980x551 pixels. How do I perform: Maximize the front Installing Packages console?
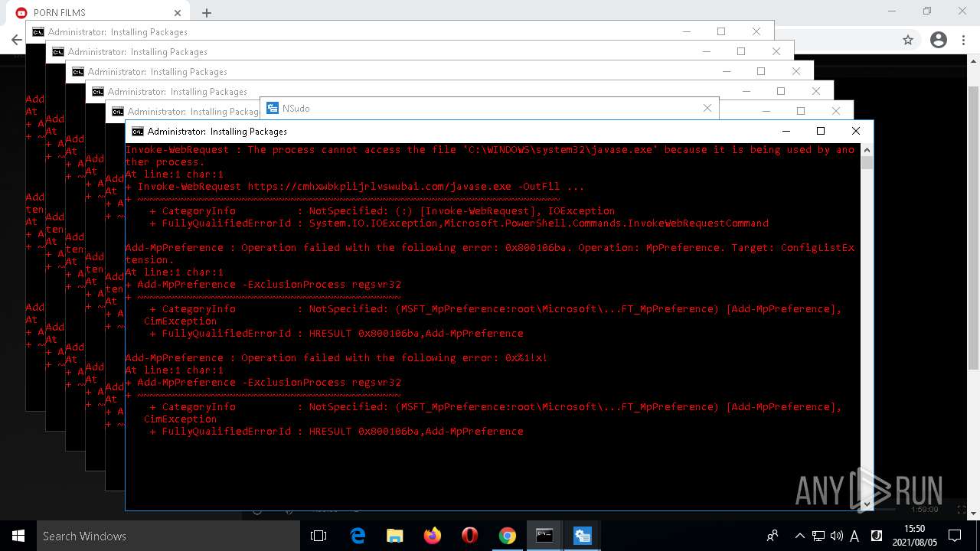821,131
